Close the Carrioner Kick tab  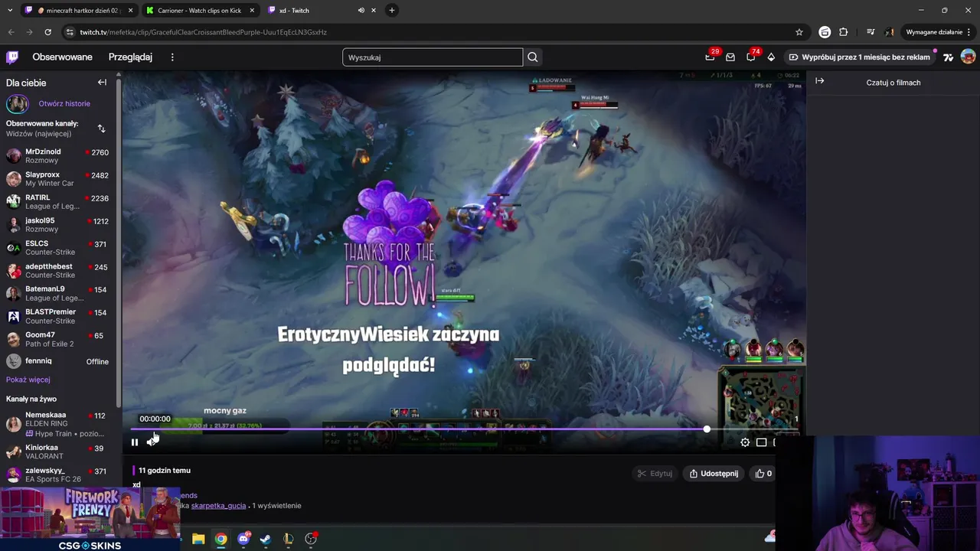(x=252, y=11)
